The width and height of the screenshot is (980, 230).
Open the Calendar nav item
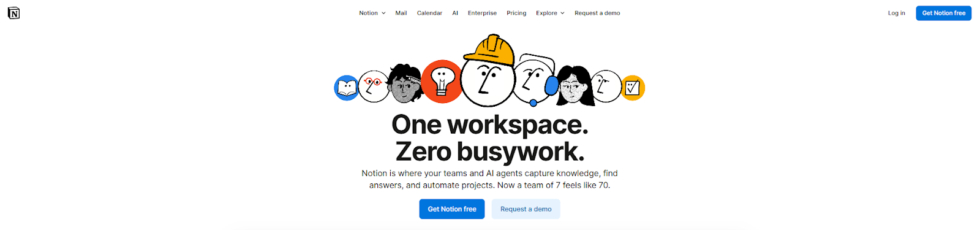(x=429, y=13)
